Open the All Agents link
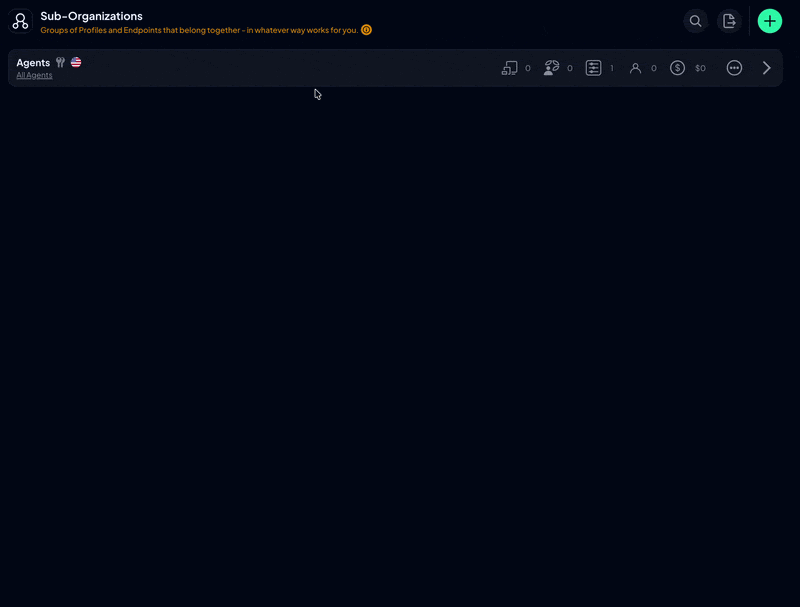Screen dimensions: 800x607 [x=34, y=75]
